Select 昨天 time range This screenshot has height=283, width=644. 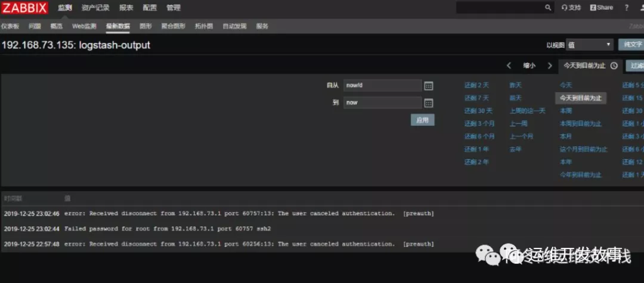tap(515, 85)
